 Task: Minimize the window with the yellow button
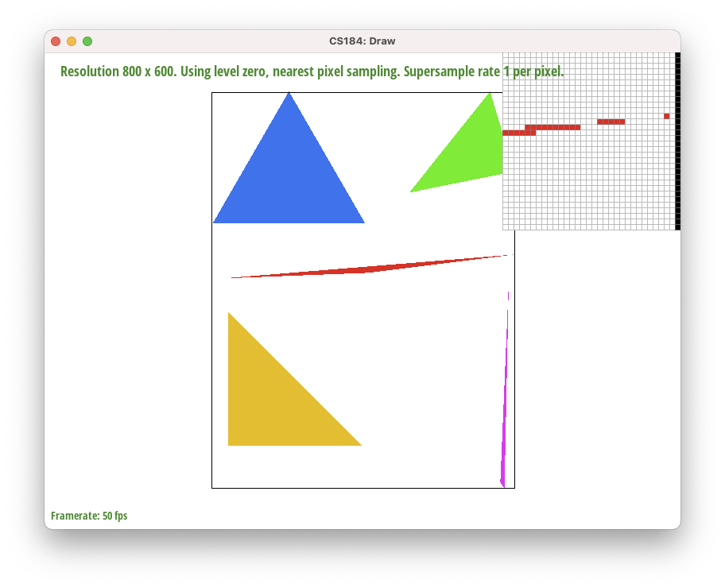(72, 41)
